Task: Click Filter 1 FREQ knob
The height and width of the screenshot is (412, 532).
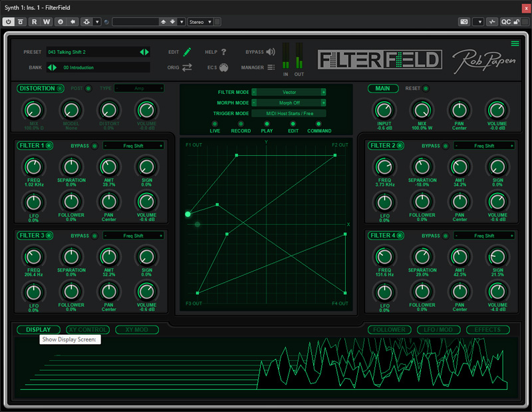Action: (34, 166)
